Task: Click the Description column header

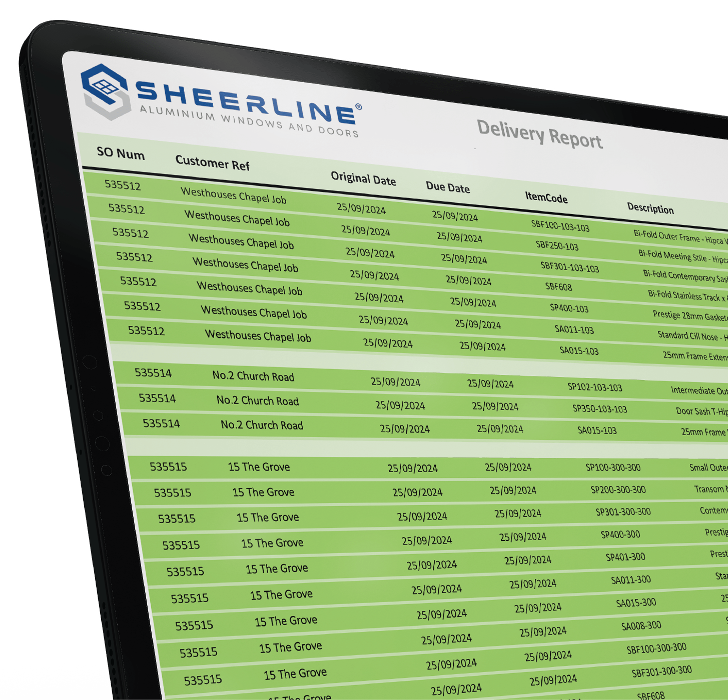Action: pyautogui.click(x=650, y=208)
